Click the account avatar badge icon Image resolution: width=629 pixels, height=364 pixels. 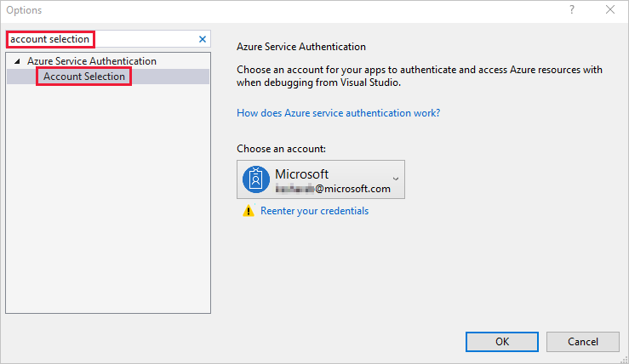(x=256, y=179)
